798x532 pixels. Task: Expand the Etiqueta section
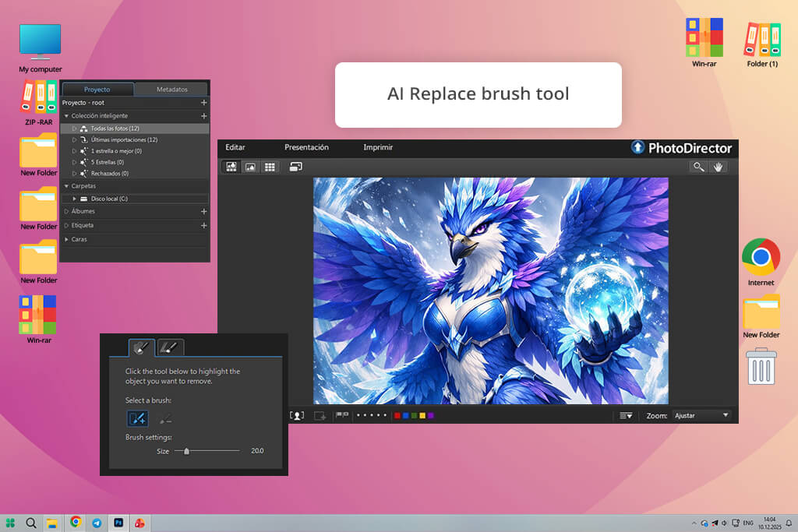pos(66,225)
